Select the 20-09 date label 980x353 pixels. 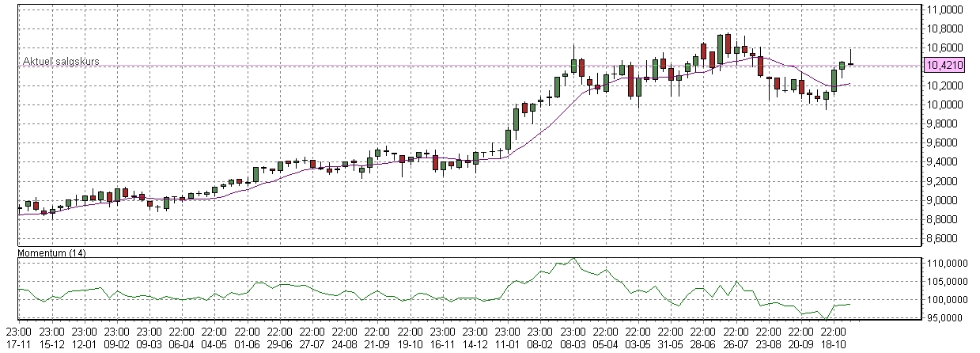800,344
